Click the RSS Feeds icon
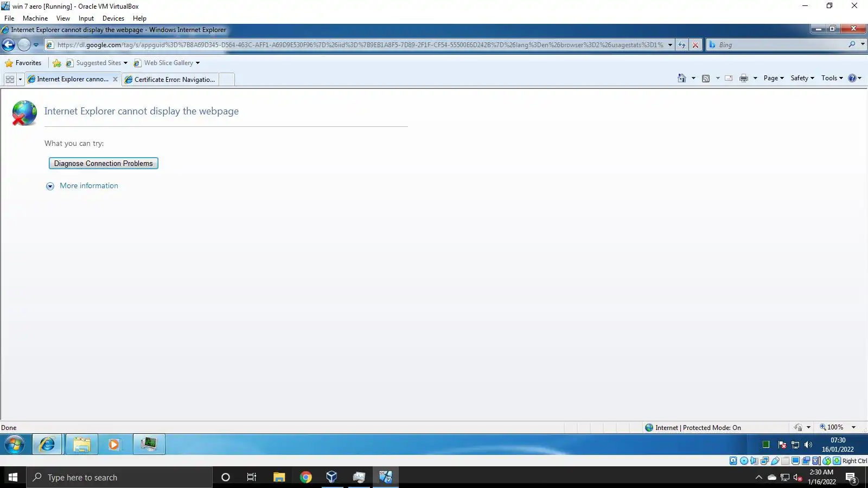This screenshot has height=488, width=868. 706,78
